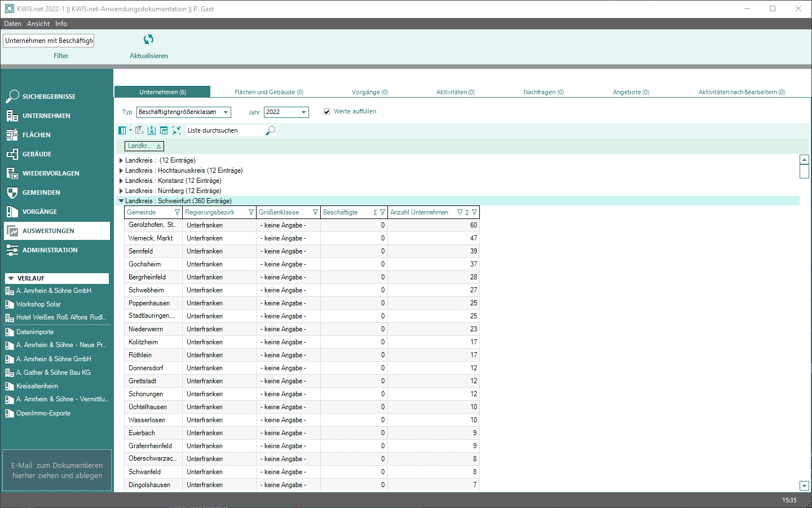Open the Unternehmen section icon
The height and width of the screenshot is (508, 812).
coord(12,116)
